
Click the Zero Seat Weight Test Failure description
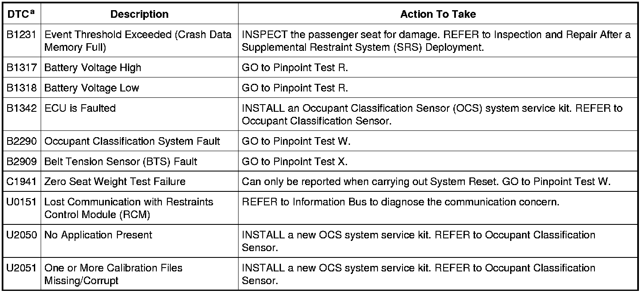(x=115, y=182)
